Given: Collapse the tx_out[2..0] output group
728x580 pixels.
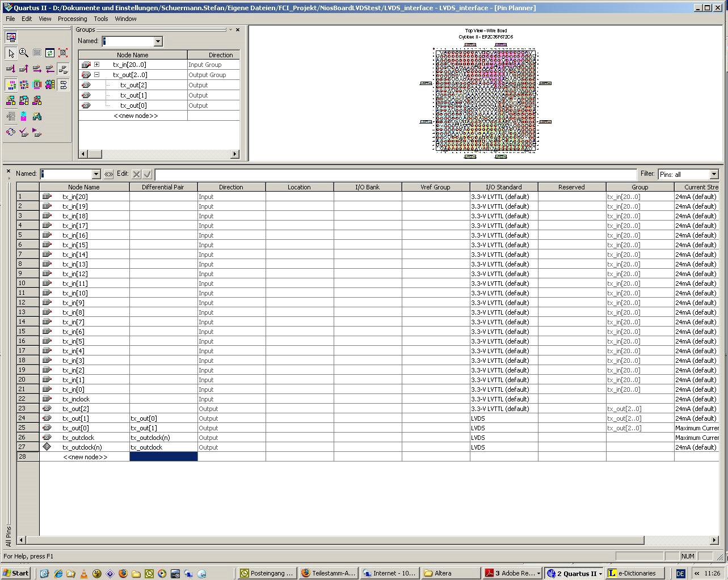Looking at the screenshot, I should [x=96, y=75].
